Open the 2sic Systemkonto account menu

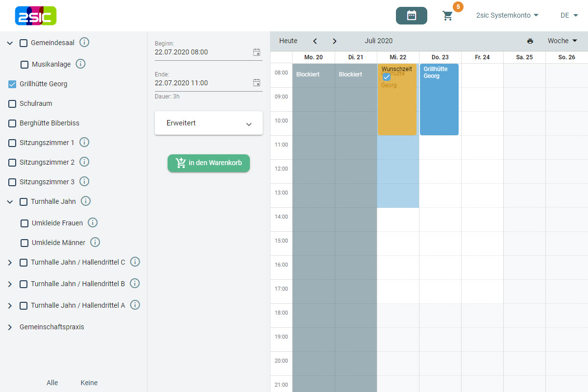[x=507, y=16]
